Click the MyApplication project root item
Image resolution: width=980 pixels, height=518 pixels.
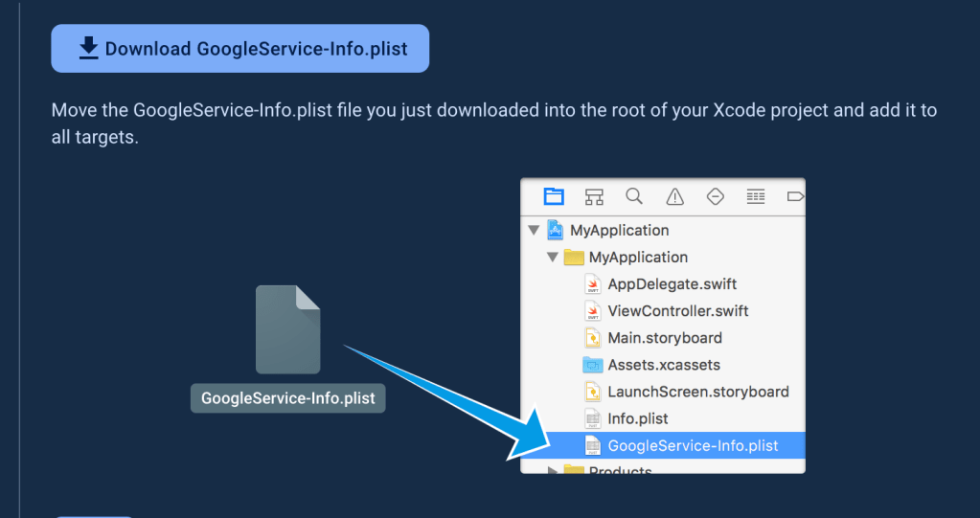pyautogui.click(x=618, y=231)
